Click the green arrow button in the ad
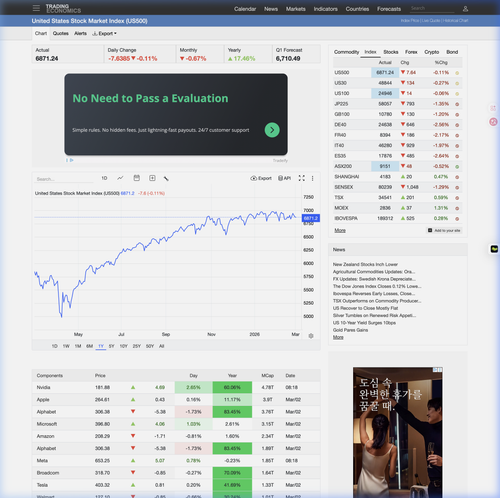Viewport: 500px width, 498px height. point(272,130)
